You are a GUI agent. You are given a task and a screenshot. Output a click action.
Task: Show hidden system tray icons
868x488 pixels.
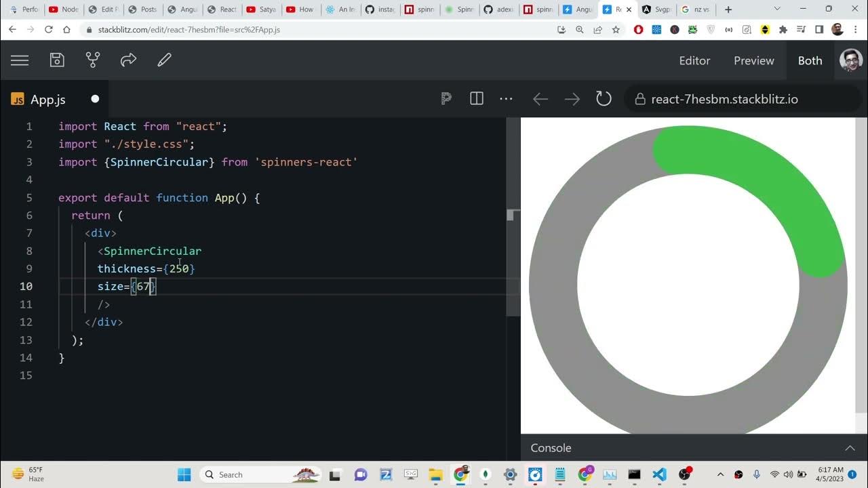pyautogui.click(x=720, y=474)
